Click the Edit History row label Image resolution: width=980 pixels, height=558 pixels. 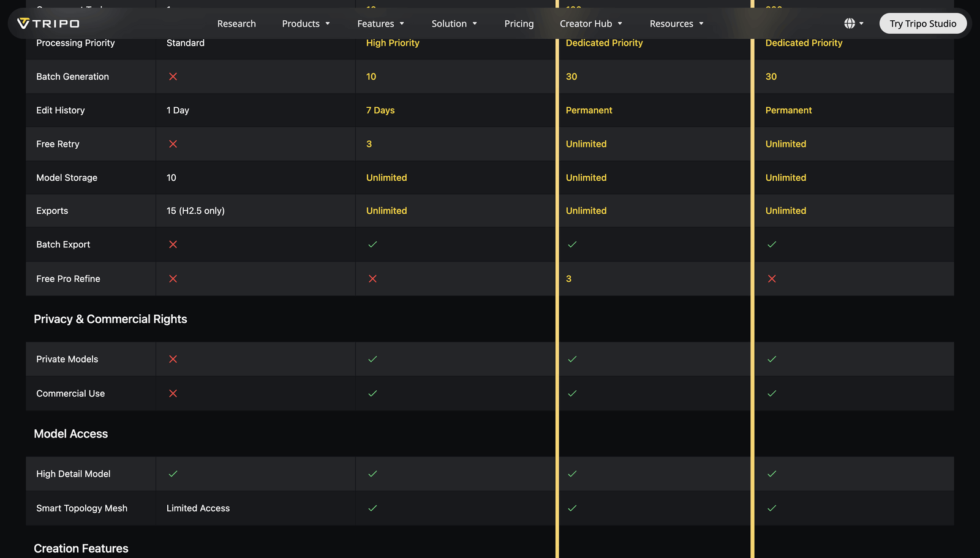[61, 110]
